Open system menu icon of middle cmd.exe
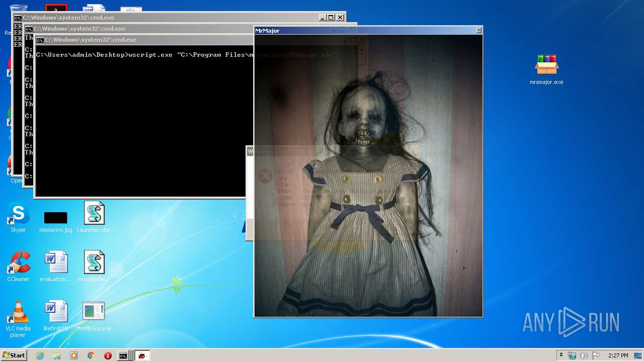The height and width of the screenshot is (362, 644). 29,29
